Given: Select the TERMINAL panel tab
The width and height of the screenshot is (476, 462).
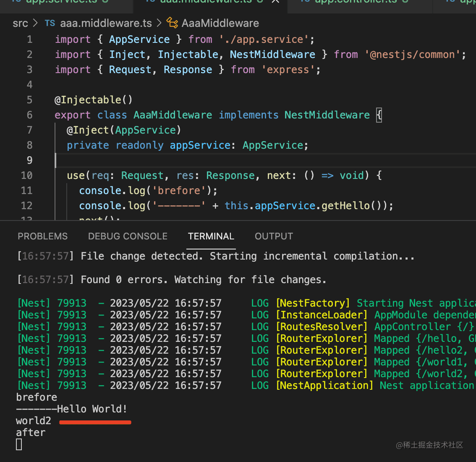Looking at the screenshot, I should pos(211,236).
